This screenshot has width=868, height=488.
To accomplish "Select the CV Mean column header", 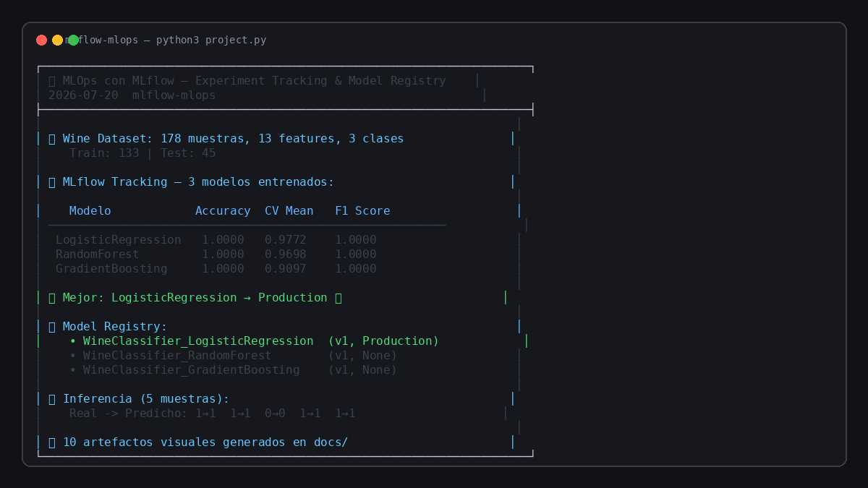I will point(289,211).
